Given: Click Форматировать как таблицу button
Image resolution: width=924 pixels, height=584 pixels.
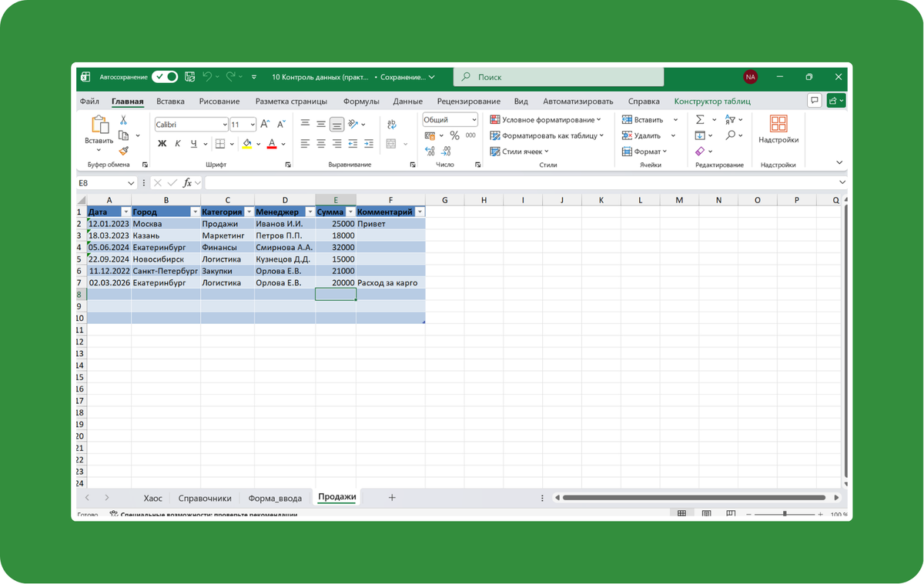Looking at the screenshot, I should tap(547, 135).
